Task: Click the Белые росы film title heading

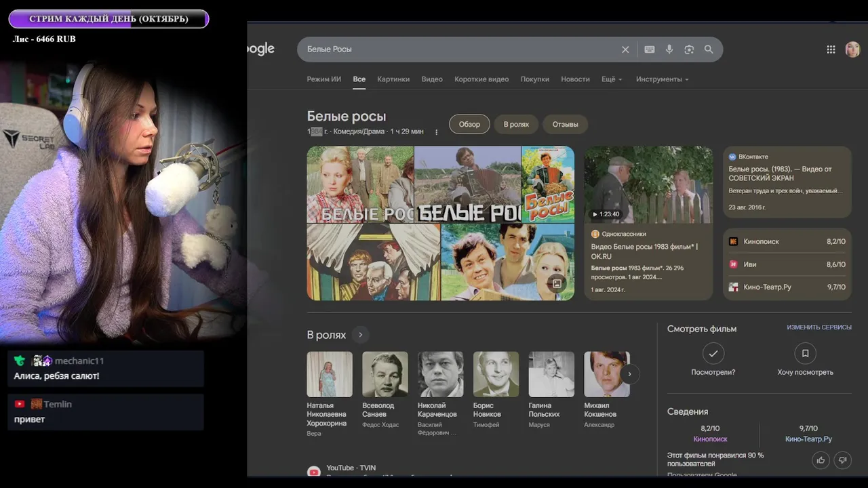Action: pos(347,117)
